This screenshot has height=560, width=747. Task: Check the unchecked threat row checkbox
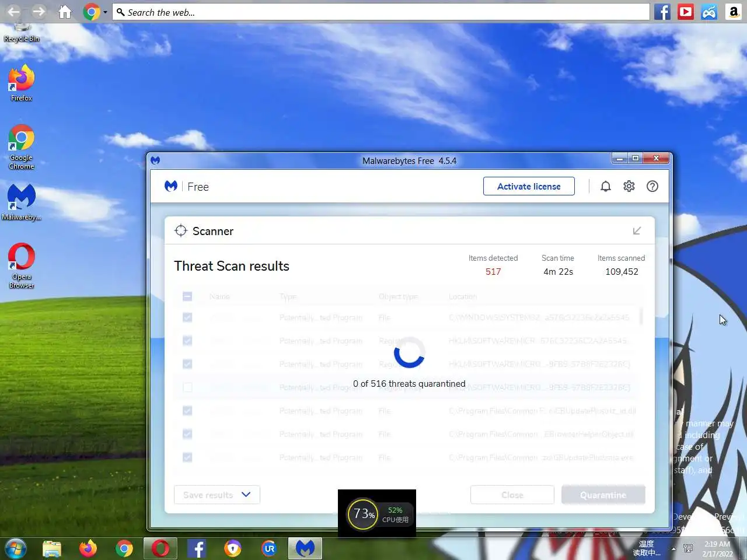(187, 387)
